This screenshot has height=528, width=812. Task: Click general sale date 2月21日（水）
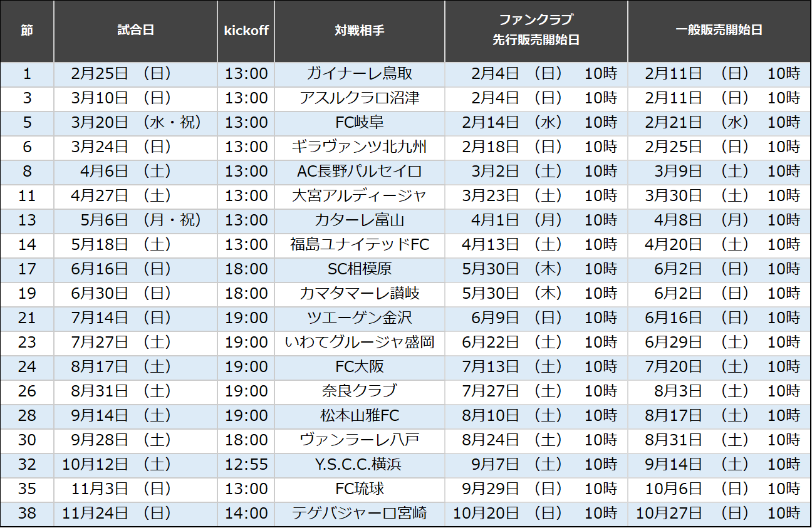point(697,123)
